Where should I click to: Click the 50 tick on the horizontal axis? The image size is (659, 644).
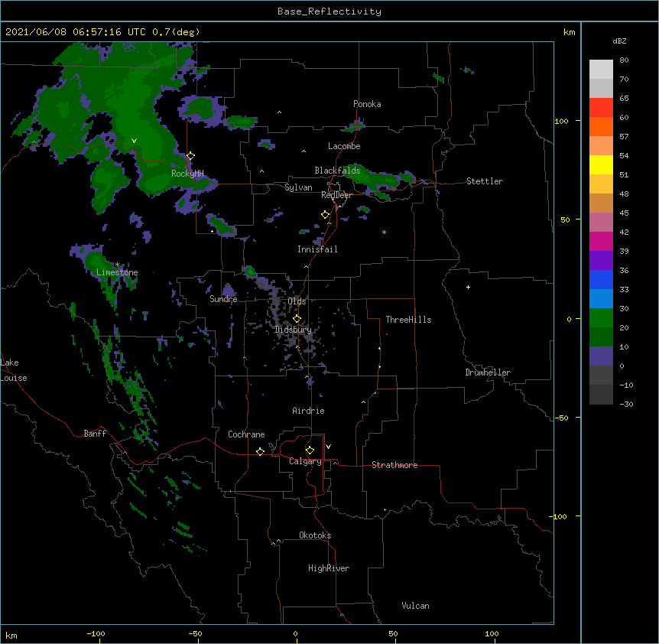(x=393, y=633)
